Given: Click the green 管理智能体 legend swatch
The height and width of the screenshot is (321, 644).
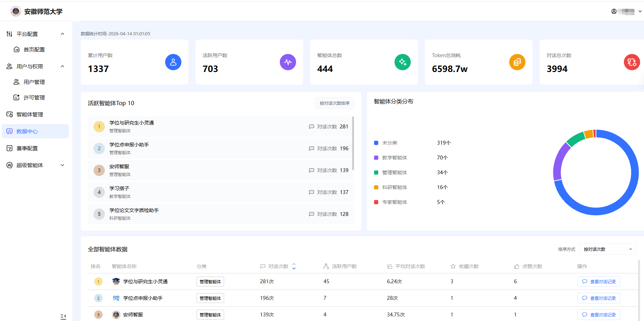Looking at the screenshot, I should [x=376, y=172].
